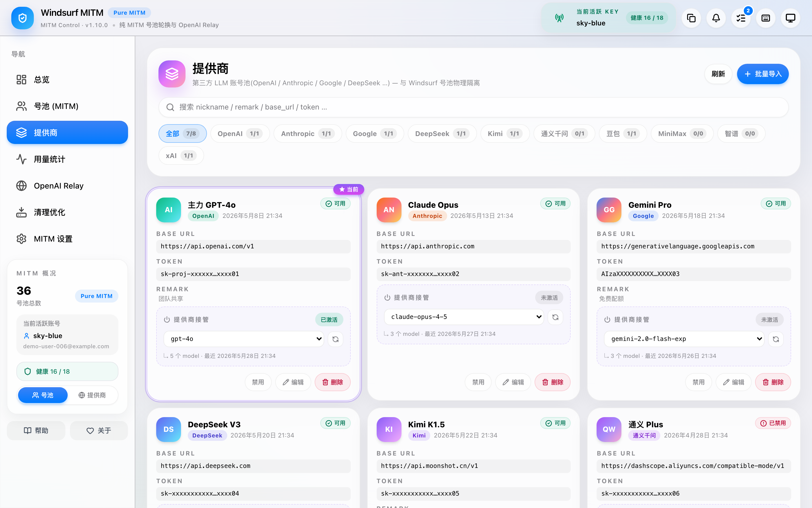Go to 号池 (MITM) page
This screenshot has width=812, height=508.
tap(67, 106)
